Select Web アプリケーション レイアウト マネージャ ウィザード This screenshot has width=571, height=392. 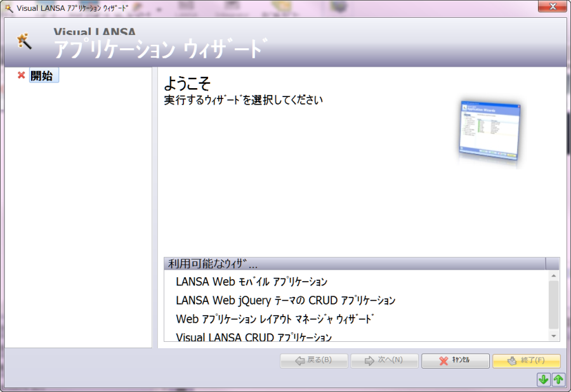pos(275,319)
